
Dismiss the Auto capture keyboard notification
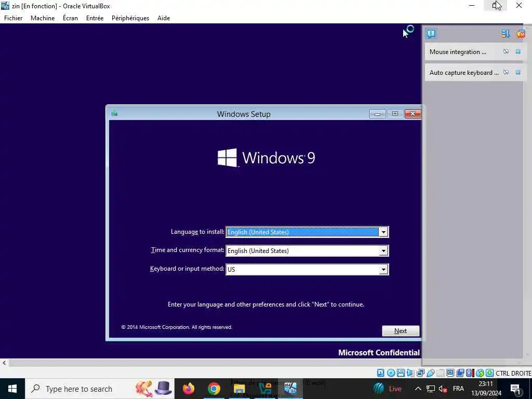[518, 72]
